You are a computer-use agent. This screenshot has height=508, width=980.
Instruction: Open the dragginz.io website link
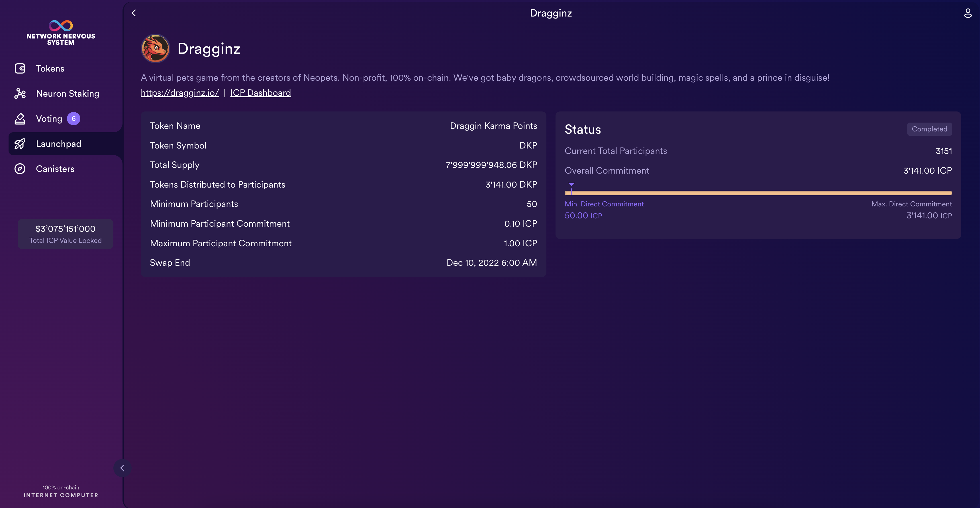(x=179, y=93)
